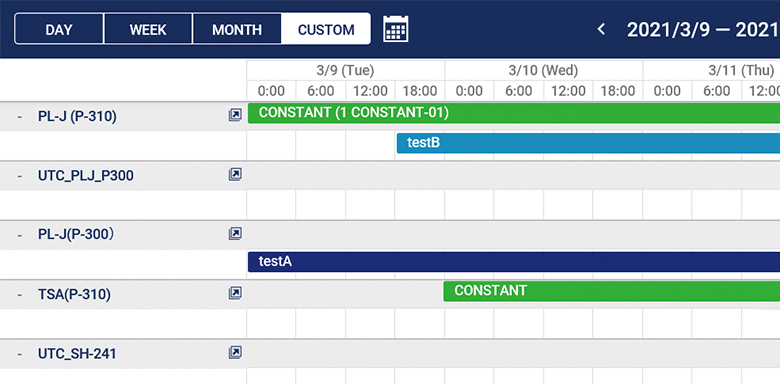The image size is (780, 384).
Task: Select the green CONSTANT (1 CONSTANT-01) bar
Action: 514,113
